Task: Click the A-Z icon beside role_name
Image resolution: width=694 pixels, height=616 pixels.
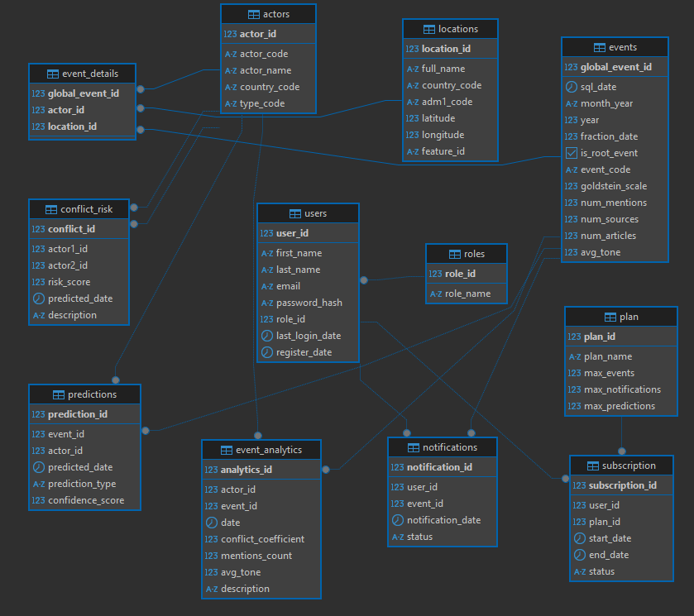Action: (x=435, y=294)
